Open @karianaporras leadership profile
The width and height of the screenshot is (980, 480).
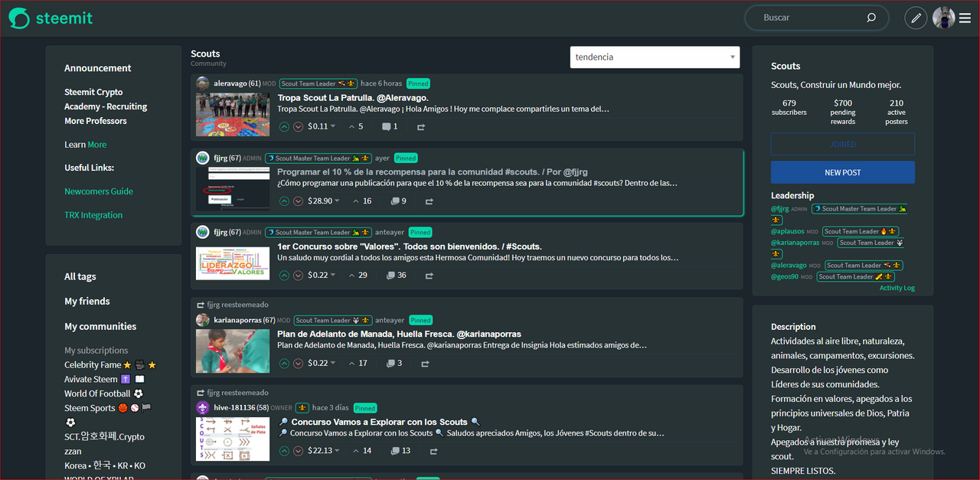tap(795, 243)
